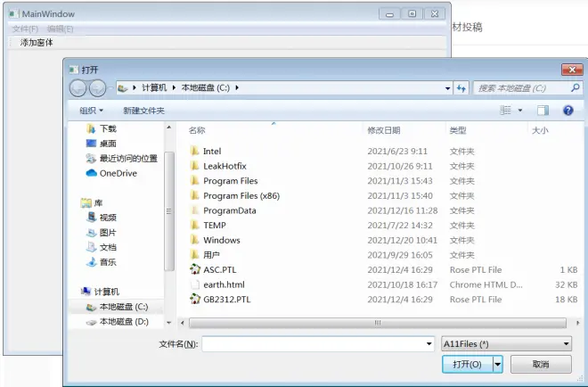Open the address bar history dropdown

coord(448,88)
